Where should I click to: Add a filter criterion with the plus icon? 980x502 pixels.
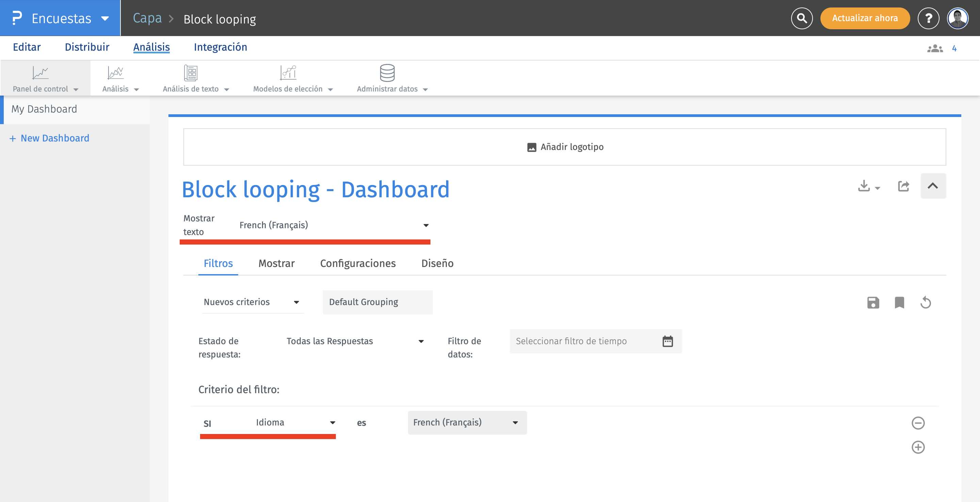tap(918, 447)
